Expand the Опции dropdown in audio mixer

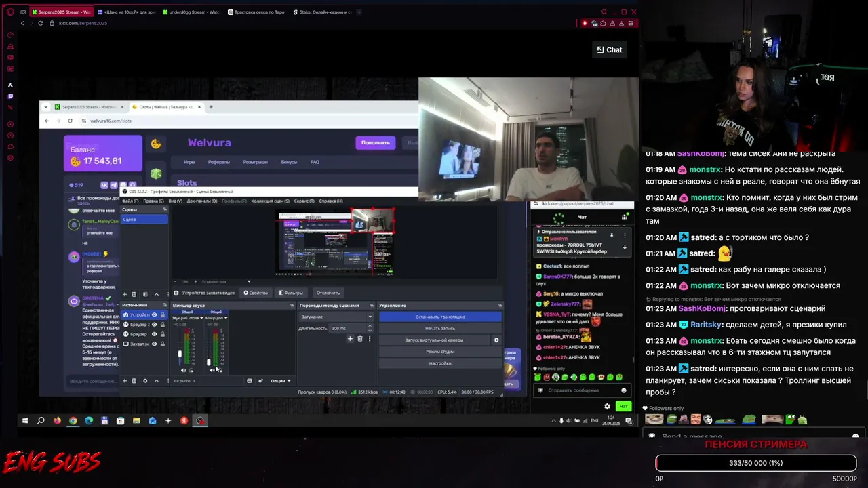pos(280,381)
